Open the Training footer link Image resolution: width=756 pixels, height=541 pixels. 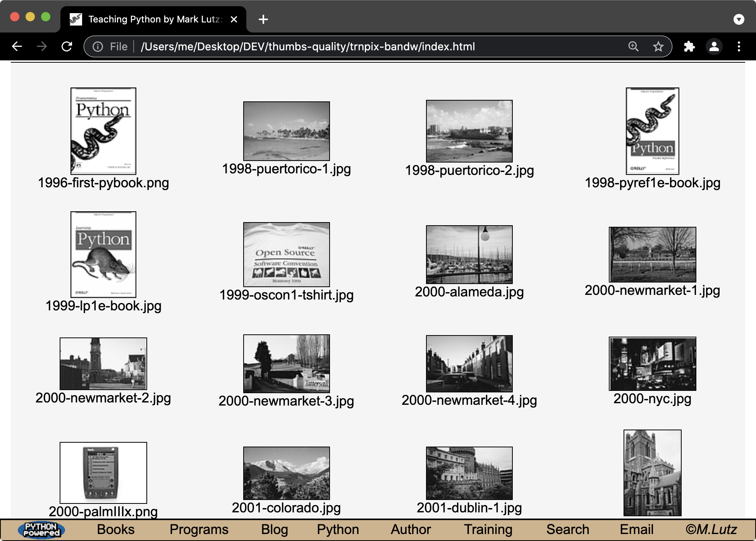click(x=488, y=529)
